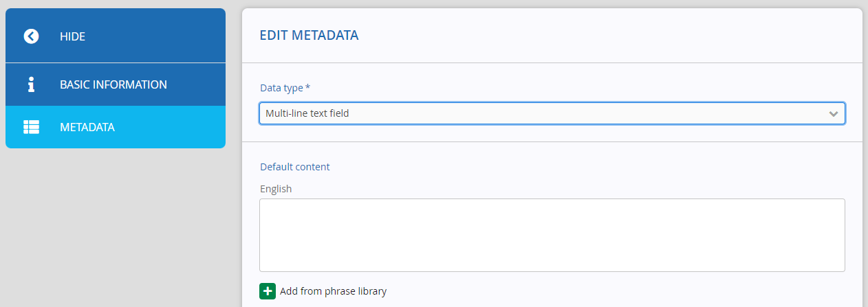Focus the English default content text area
This screenshot has height=307, width=868.
(552, 235)
